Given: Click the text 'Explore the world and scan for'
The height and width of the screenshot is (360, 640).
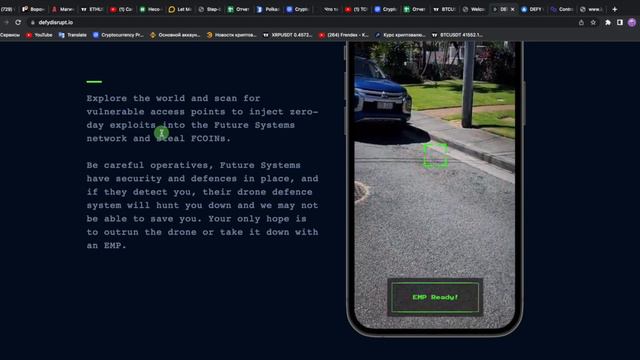Looking at the screenshot, I should pos(173,98).
